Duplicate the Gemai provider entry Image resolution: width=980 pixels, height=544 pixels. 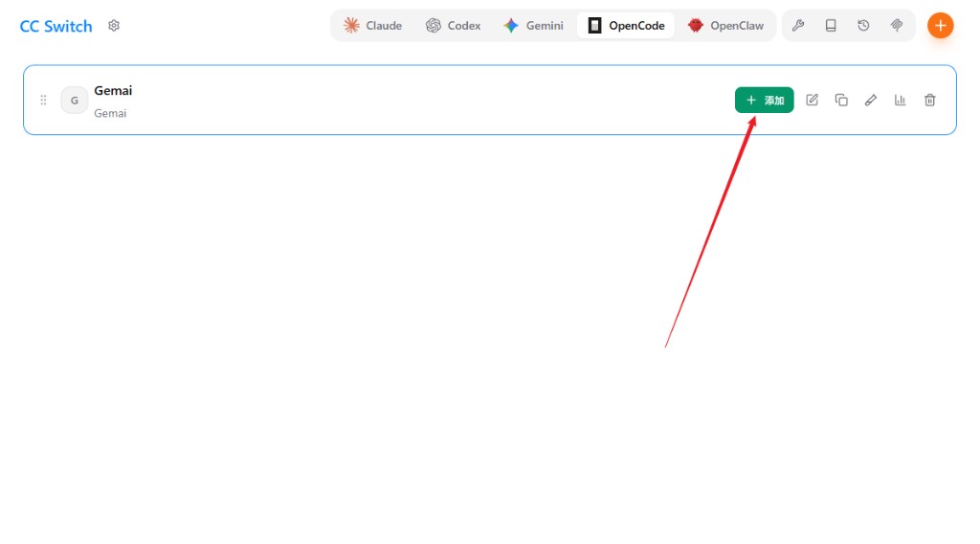coord(841,100)
